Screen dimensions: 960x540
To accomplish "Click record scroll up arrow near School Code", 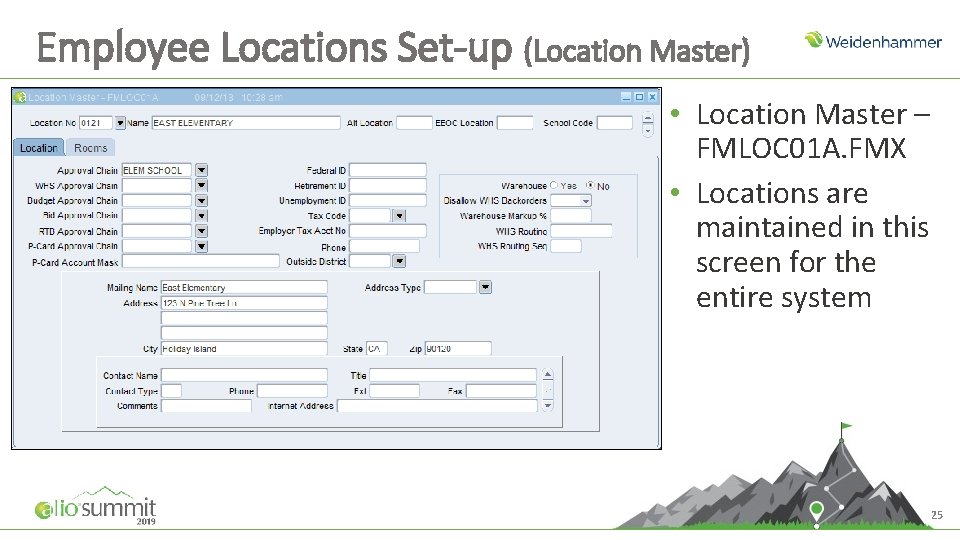I will tap(648, 118).
